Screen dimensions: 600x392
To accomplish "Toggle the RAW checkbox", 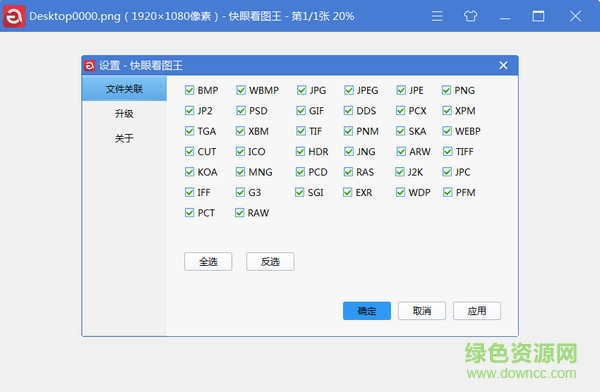I will tap(240, 212).
